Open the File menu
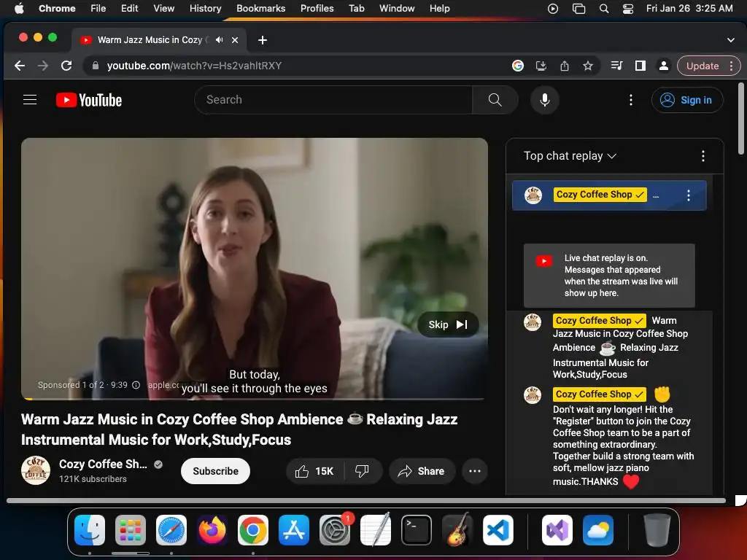This screenshot has height=560, width=747. (98, 9)
